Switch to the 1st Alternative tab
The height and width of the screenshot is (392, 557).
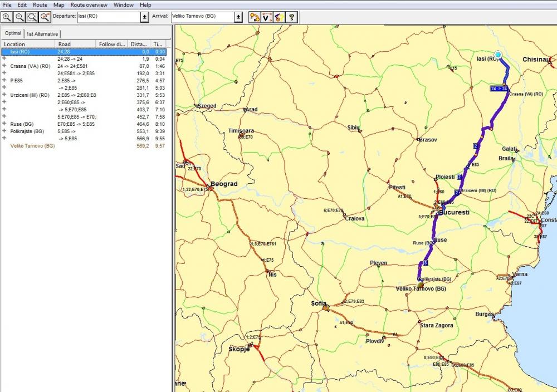click(42, 34)
